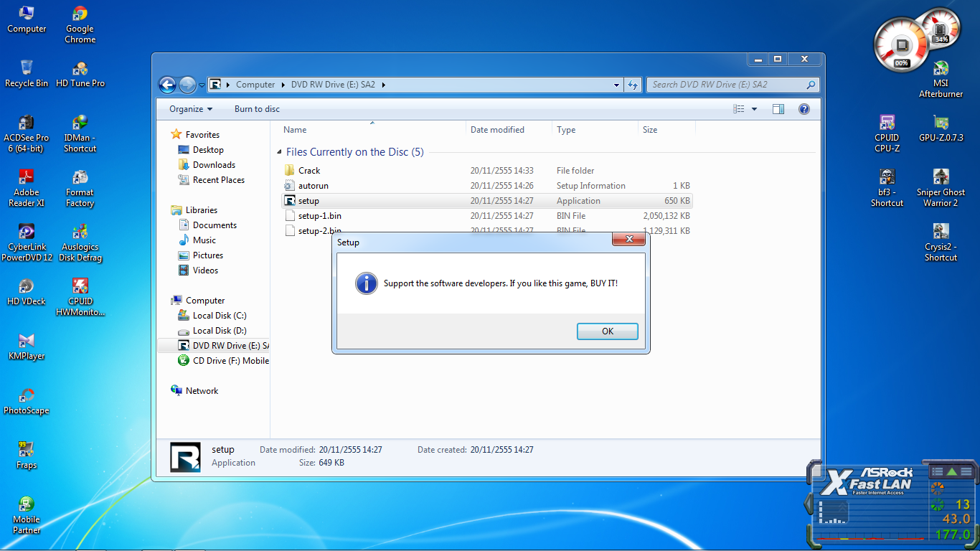The width and height of the screenshot is (980, 551).
Task: Launch Google Chrome from the desktop
Action: (x=80, y=24)
